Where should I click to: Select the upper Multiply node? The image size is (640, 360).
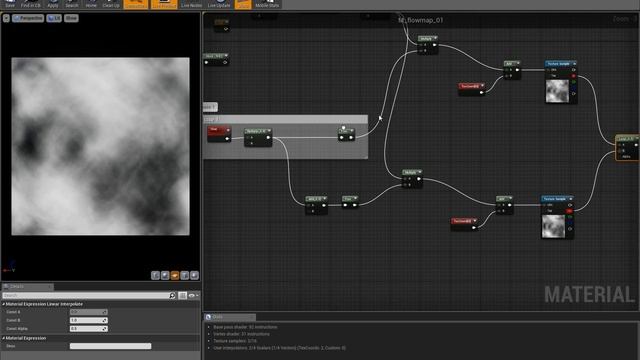click(x=428, y=44)
